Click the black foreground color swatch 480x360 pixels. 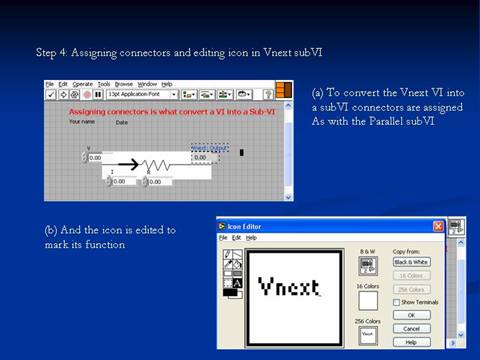[x=230, y=292]
